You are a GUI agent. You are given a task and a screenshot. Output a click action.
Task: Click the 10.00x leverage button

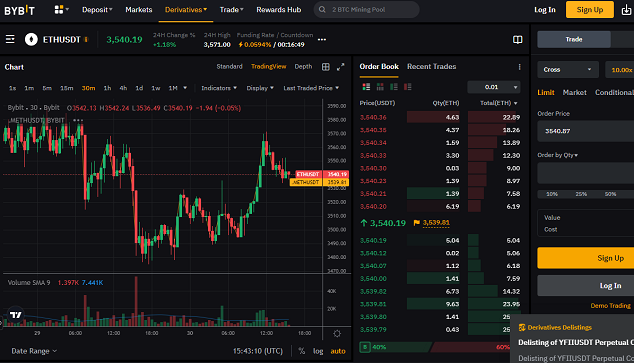point(619,70)
